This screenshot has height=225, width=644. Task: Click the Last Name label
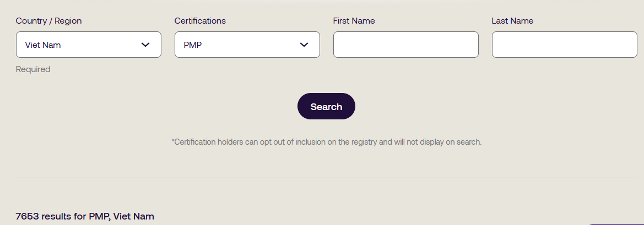pyautogui.click(x=512, y=21)
